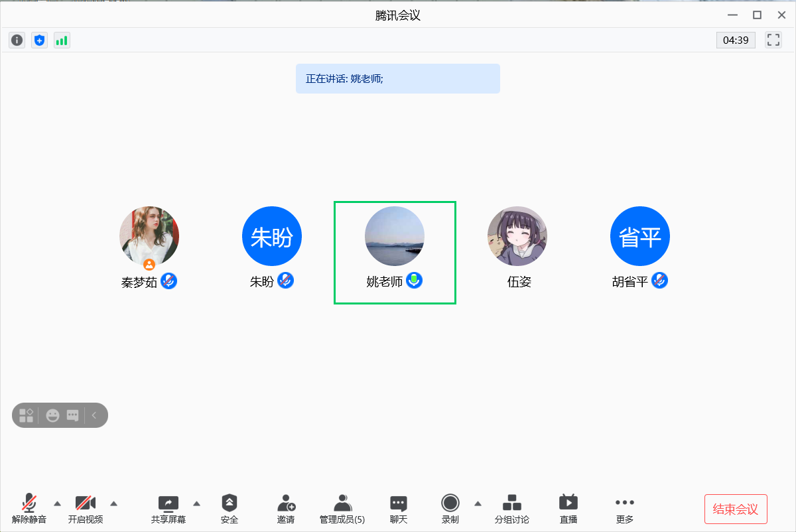This screenshot has height=532, width=796.
Task: Check the green network signal icon
Action: [62, 40]
